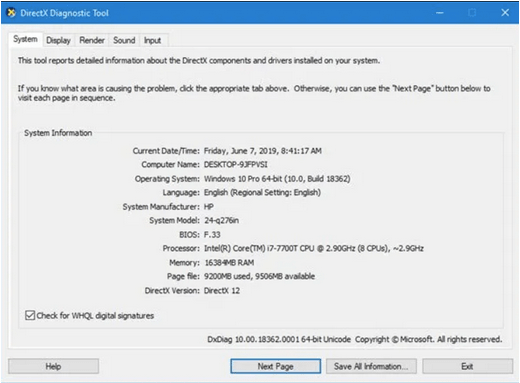Click the date value Friday, June 7, 2019

click(262, 151)
